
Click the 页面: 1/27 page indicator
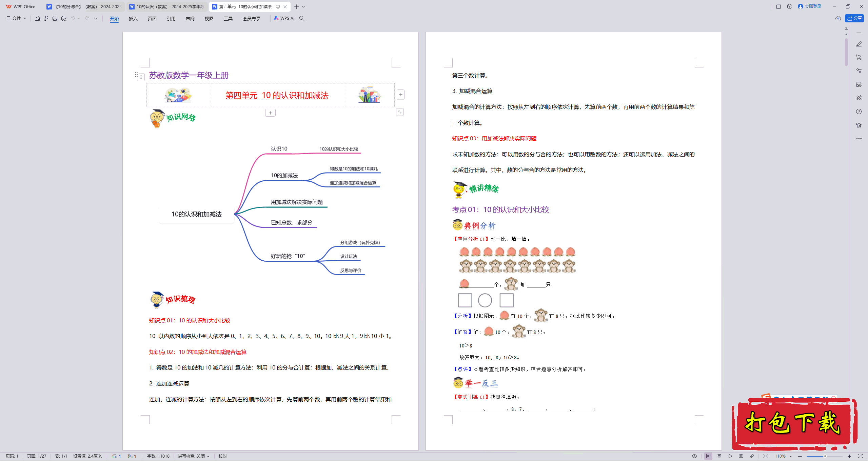(x=37, y=456)
